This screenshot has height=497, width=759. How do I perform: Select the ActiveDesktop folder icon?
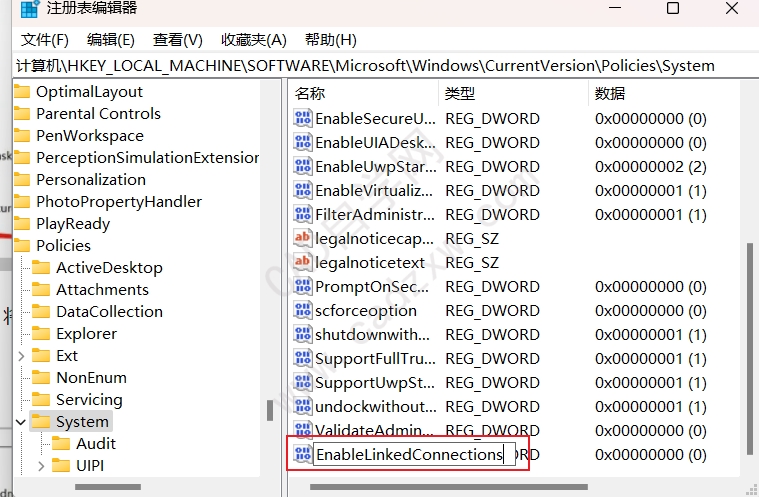(x=41, y=268)
